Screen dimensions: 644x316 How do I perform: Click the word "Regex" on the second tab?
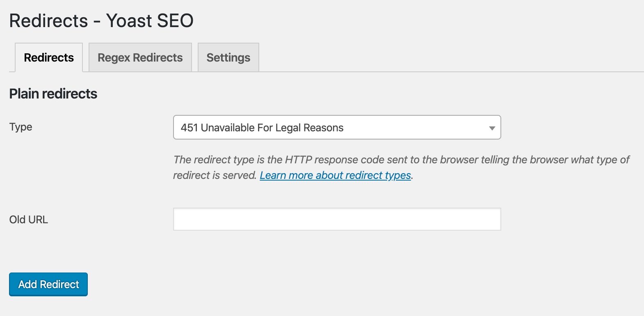click(x=114, y=57)
